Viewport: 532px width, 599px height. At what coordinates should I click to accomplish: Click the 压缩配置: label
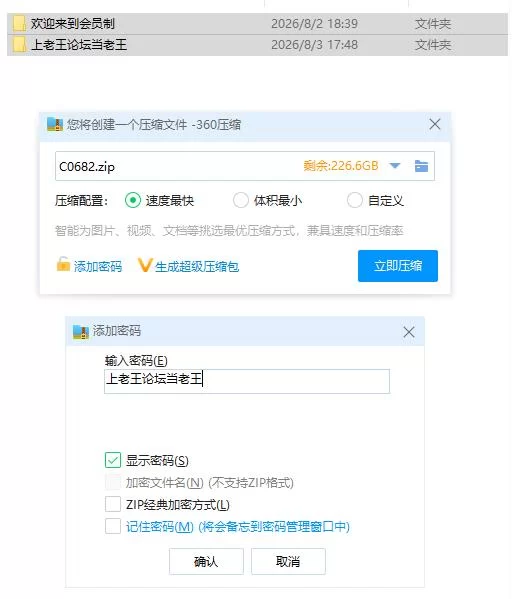[82, 201]
